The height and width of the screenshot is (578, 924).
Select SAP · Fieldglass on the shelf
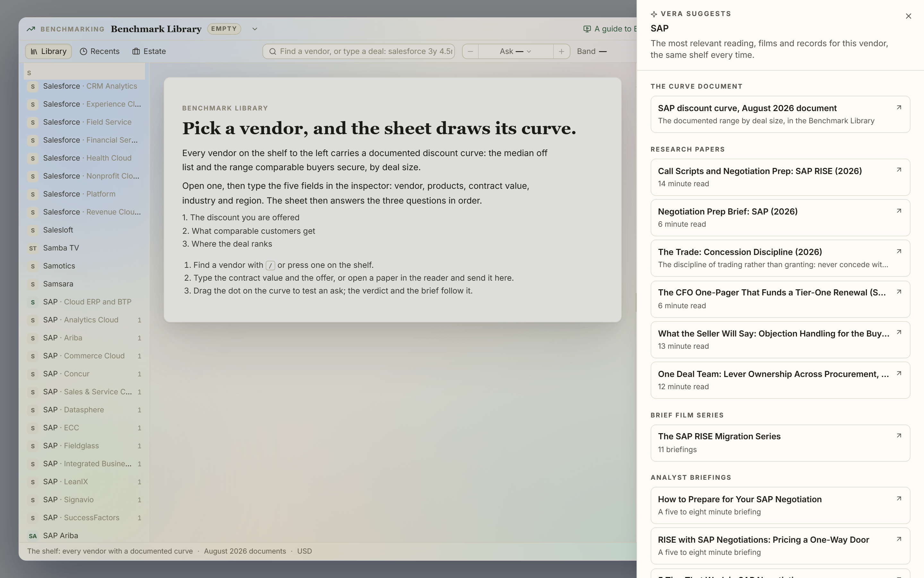pyautogui.click(x=84, y=445)
